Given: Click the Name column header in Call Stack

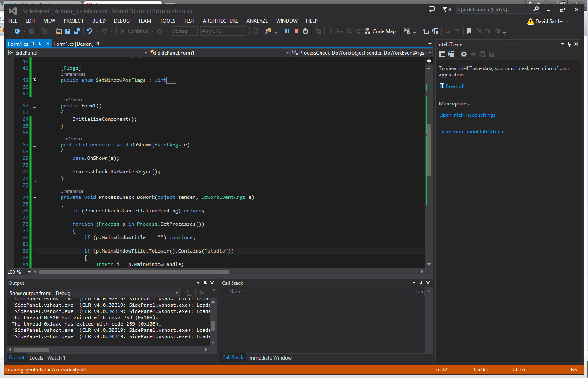Looking at the screenshot, I should tap(236, 292).
